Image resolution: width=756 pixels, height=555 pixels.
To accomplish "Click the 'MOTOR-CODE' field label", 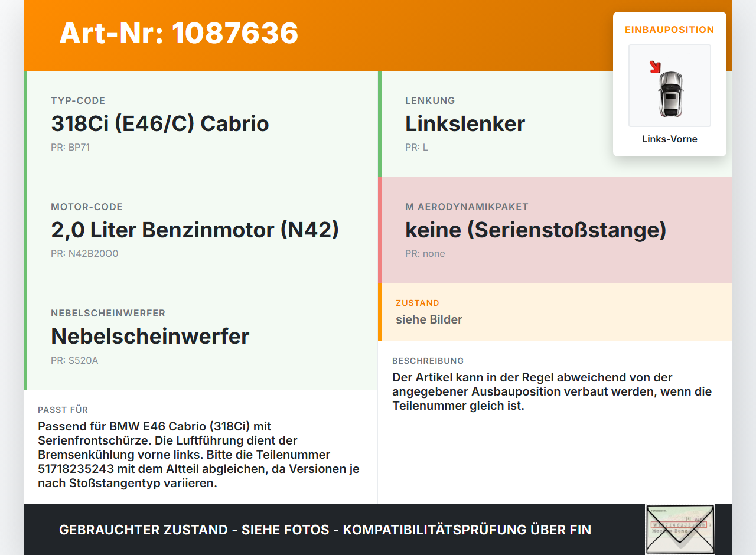I will point(87,207).
